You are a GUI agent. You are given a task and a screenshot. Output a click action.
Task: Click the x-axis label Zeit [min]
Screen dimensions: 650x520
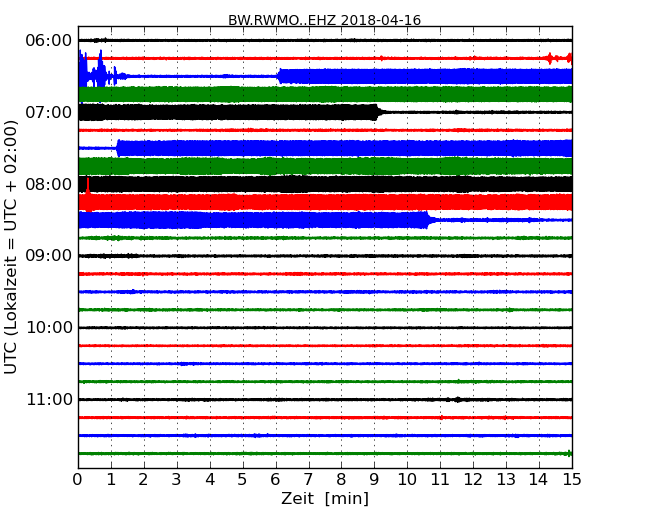pos(325,498)
